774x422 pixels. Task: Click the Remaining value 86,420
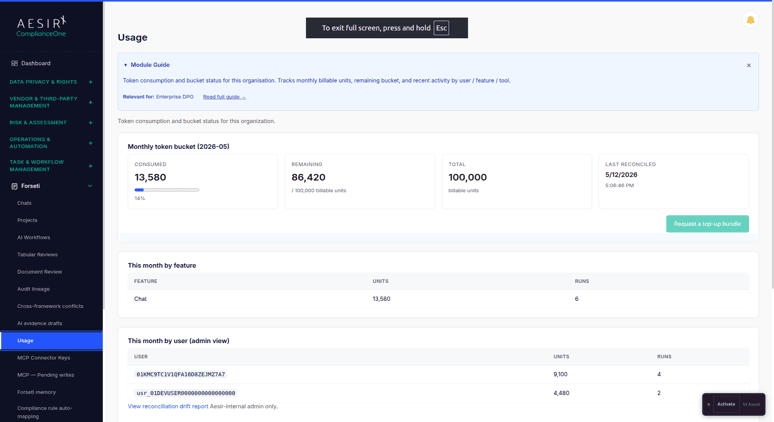click(308, 177)
